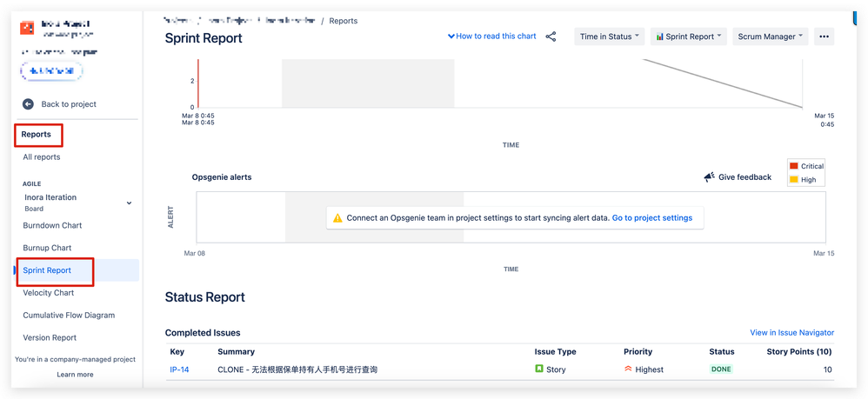Click the Issue Type column header
The image size is (868, 399).
click(555, 351)
